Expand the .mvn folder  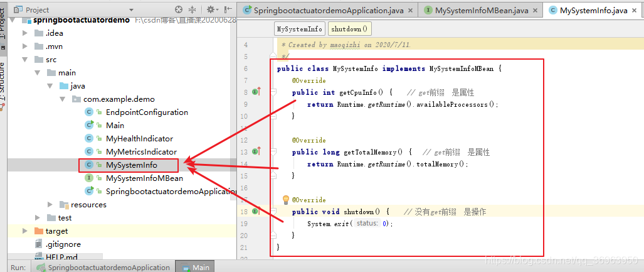click(x=24, y=46)
